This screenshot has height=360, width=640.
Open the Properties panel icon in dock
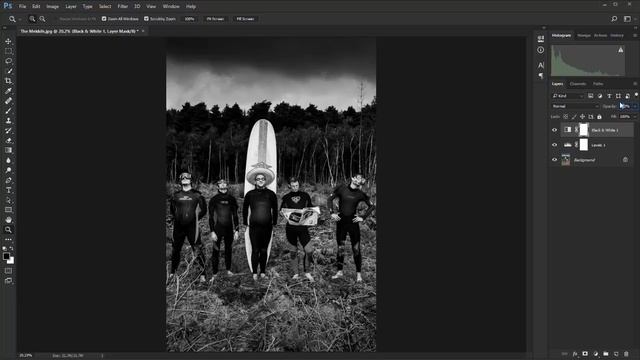(x=541, y=39)
